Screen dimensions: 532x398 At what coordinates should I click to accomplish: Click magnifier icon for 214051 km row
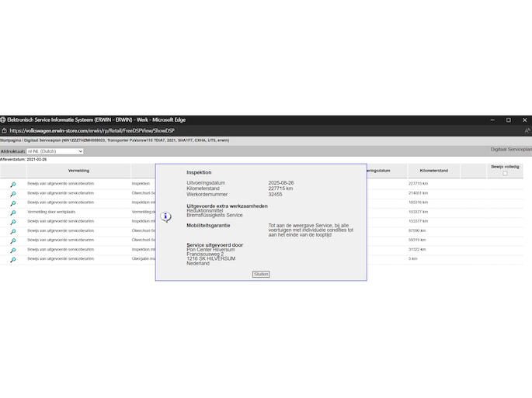[x=12, y=193]
